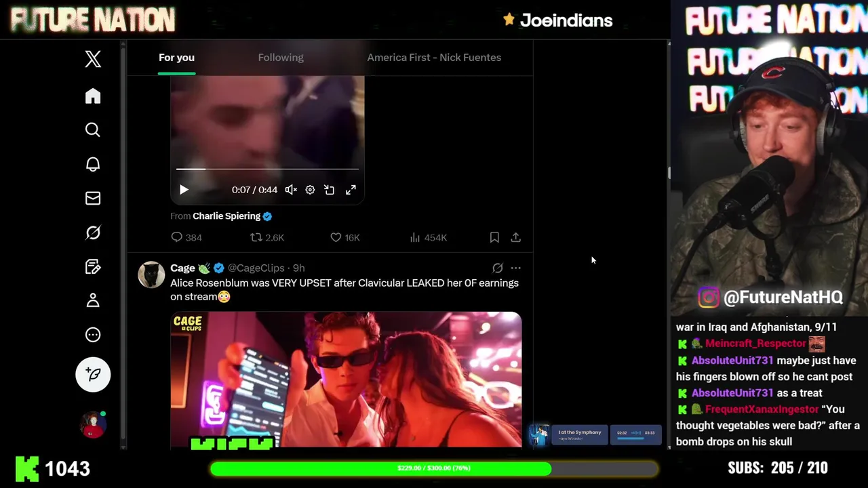View analytics showing 454K views
Screen dimensions: 868x488
coord(429,237)
